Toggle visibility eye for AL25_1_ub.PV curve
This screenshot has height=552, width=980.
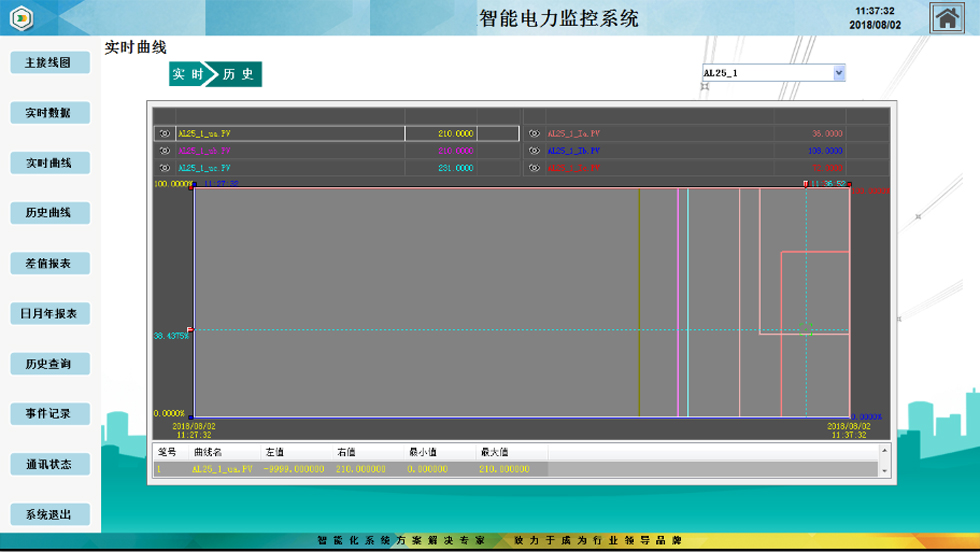[165, 151]
